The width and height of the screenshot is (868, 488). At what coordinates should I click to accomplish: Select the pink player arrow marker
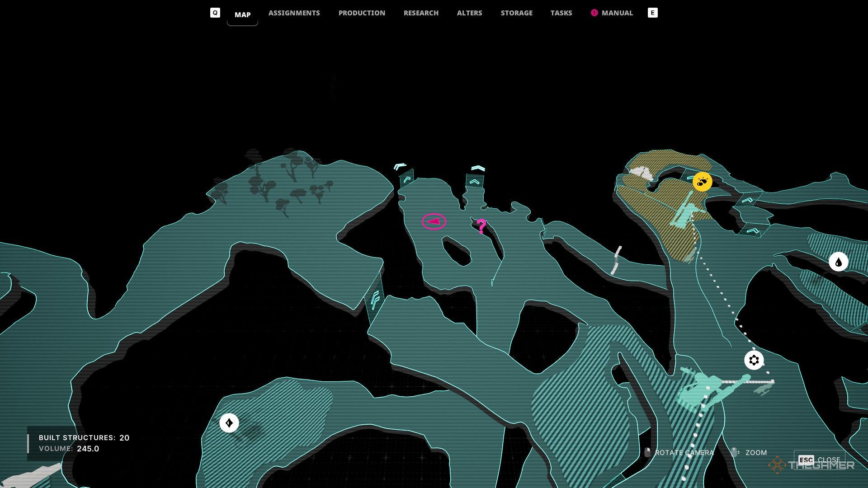click(x=434, y=221)
